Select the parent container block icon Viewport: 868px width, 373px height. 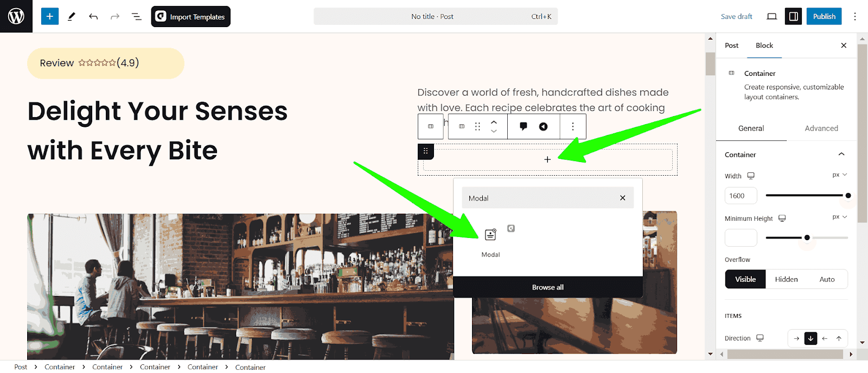click(x=431, y=126)
